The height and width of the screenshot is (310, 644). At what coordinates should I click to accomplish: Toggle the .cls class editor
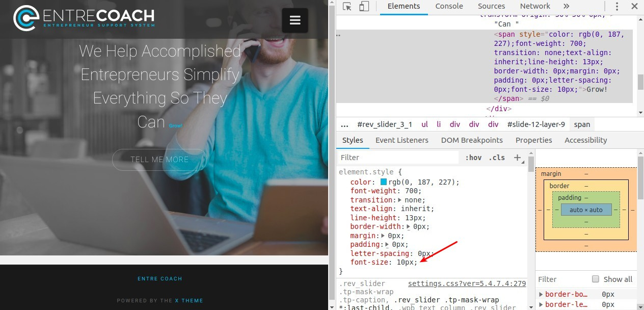tap(497, 158)
